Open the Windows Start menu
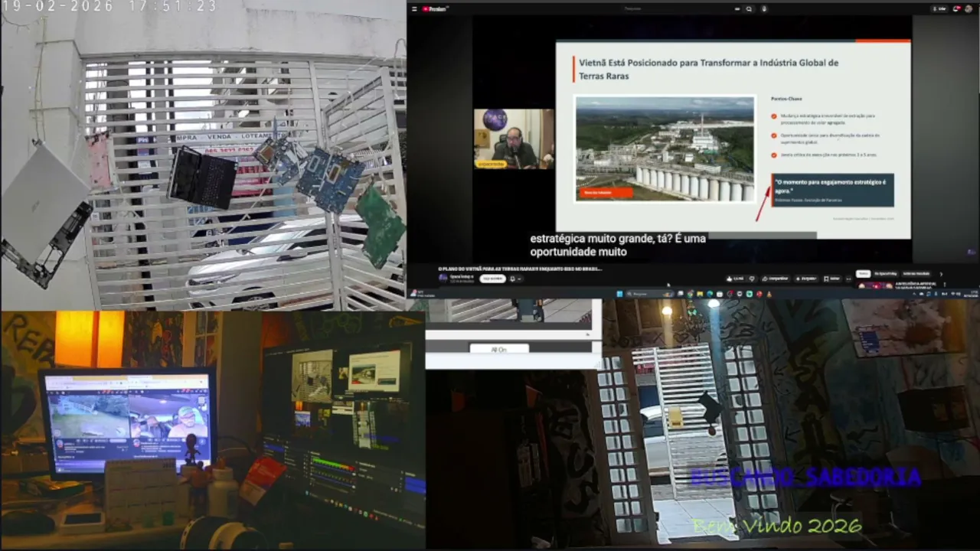The width and height of the screenshot is (980, 551). (x=619, y=294)
